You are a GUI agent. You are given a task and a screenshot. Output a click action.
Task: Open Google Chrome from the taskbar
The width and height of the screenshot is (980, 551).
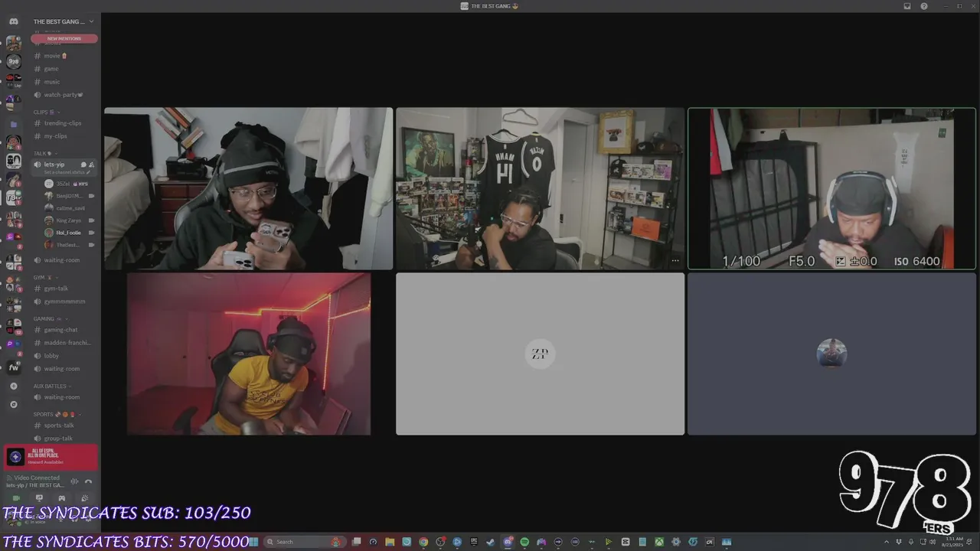[x=423, y=542]
